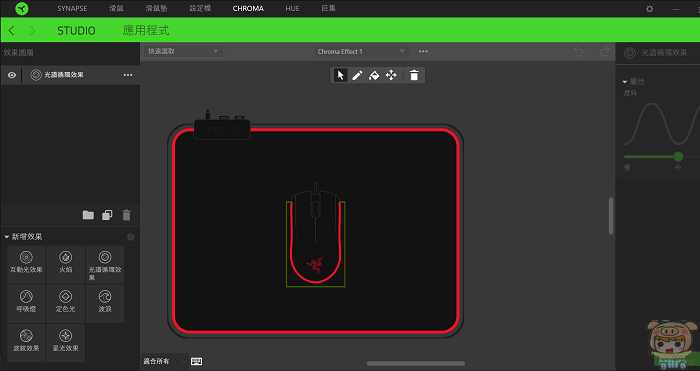Select the cursor selection tool
The width and height of the screenshot is (700, 371).
pos(340,75)
